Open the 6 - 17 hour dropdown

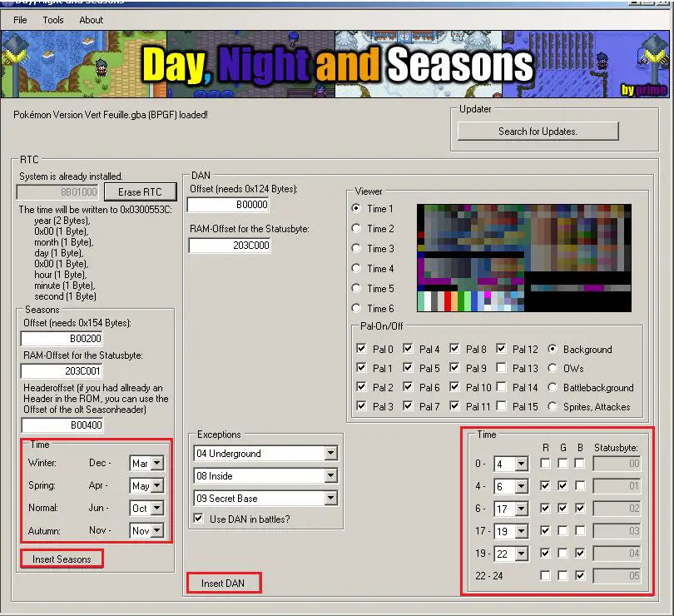[x=522, y=509]
